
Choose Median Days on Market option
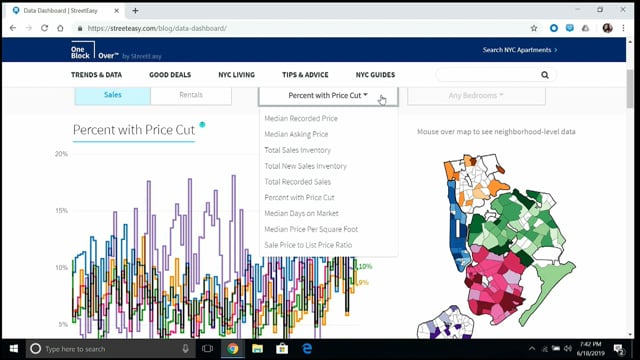[301, 213]
